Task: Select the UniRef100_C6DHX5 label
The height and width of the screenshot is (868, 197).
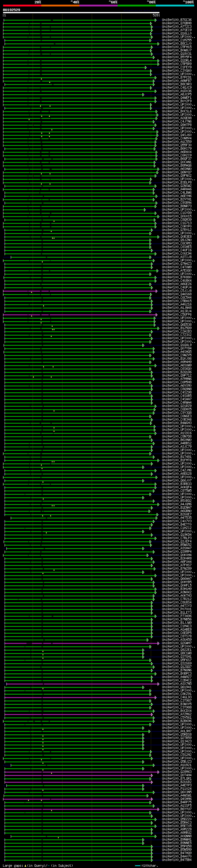Action: pyautogui.click(x=177, y=410)
